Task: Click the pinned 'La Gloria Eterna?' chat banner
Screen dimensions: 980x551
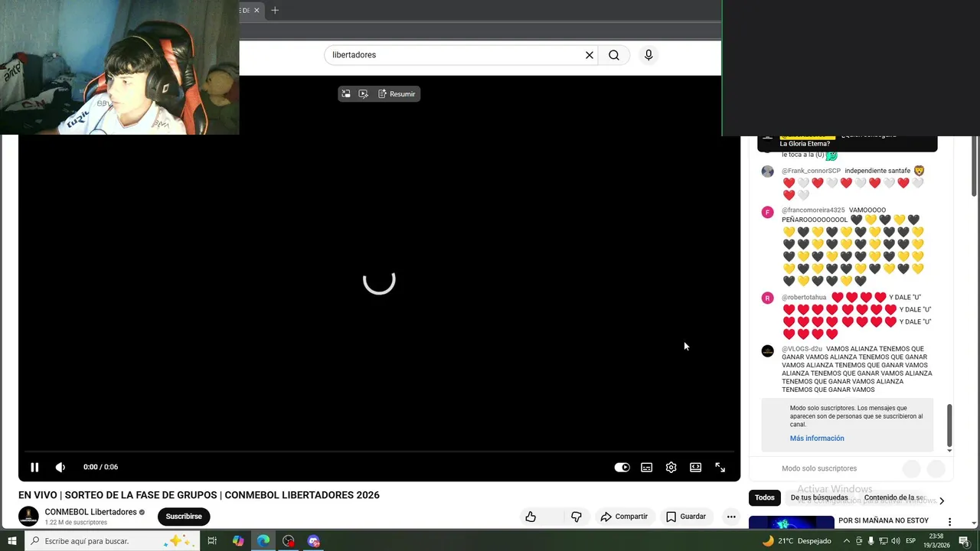Action: 847,143
